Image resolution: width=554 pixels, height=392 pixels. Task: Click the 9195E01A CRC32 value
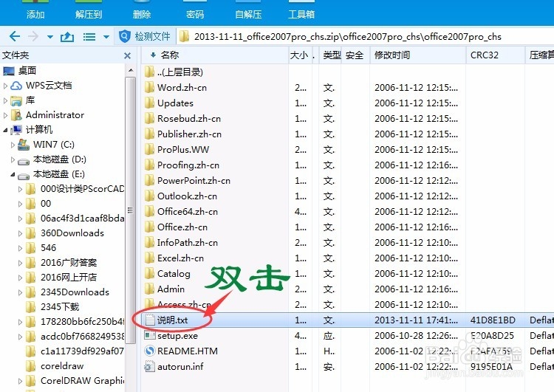point(491,367)
